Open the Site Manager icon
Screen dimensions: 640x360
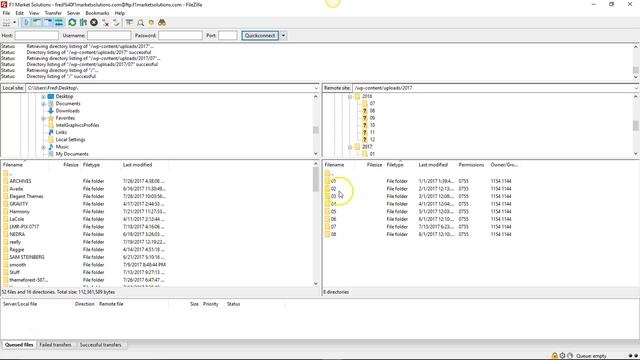click(7, 23)
